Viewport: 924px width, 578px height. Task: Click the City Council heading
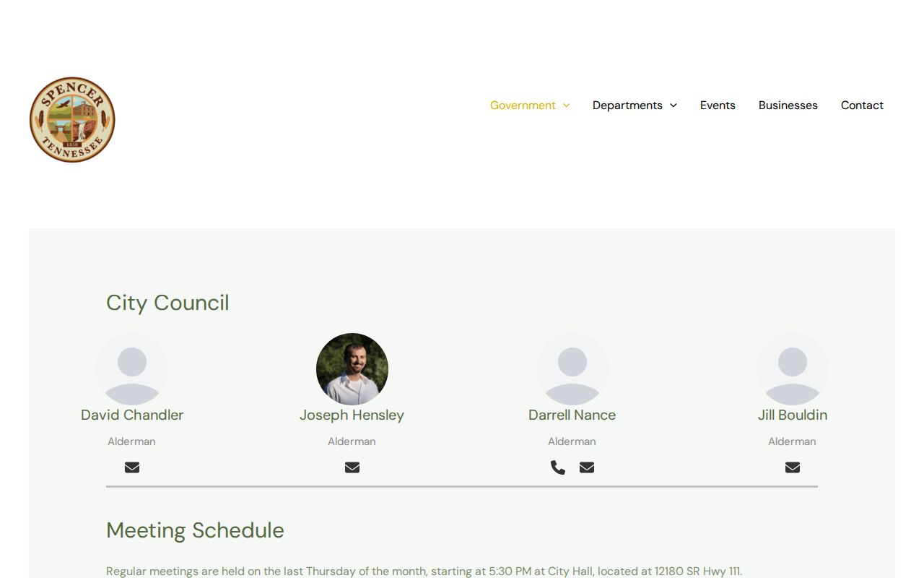coord(167,303)
